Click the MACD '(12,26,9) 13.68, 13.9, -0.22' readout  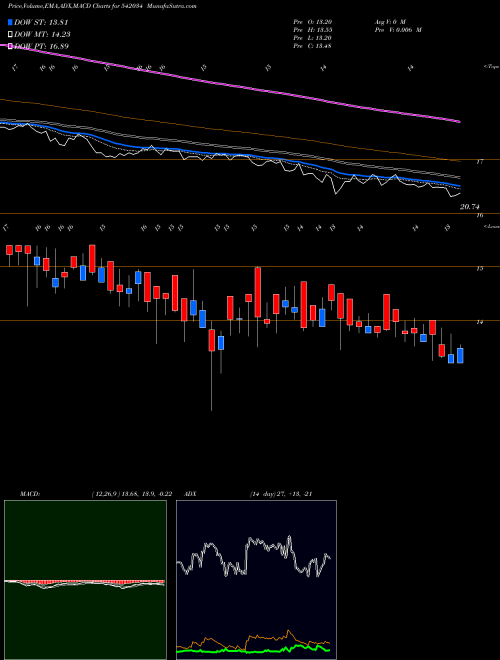pyautogui.click(x=131, y=494)
